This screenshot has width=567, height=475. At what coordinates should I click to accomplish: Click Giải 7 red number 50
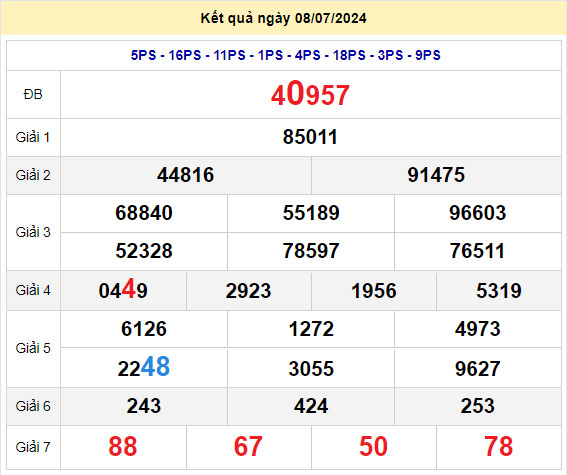pos(374,446)
